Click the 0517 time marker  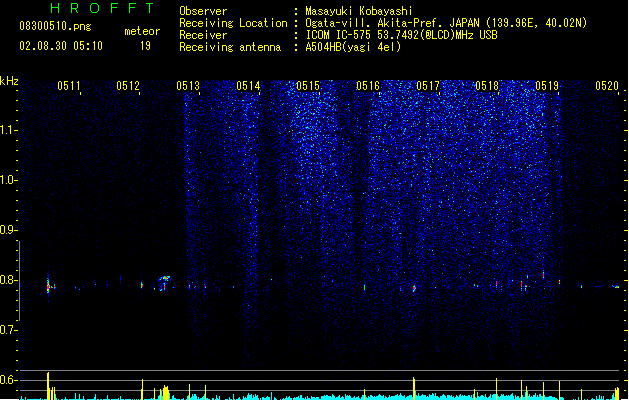[428, 86]
